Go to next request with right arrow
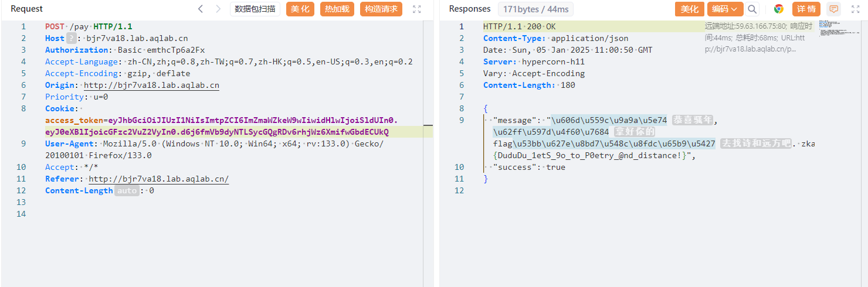The width and height of the screenshot is (868, 287). pos(218,9)
